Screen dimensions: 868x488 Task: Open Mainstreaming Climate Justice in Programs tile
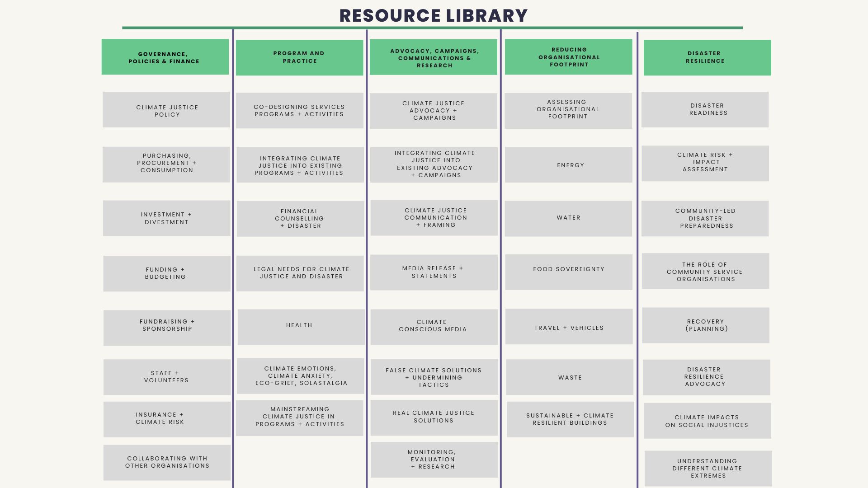(300, 418)
